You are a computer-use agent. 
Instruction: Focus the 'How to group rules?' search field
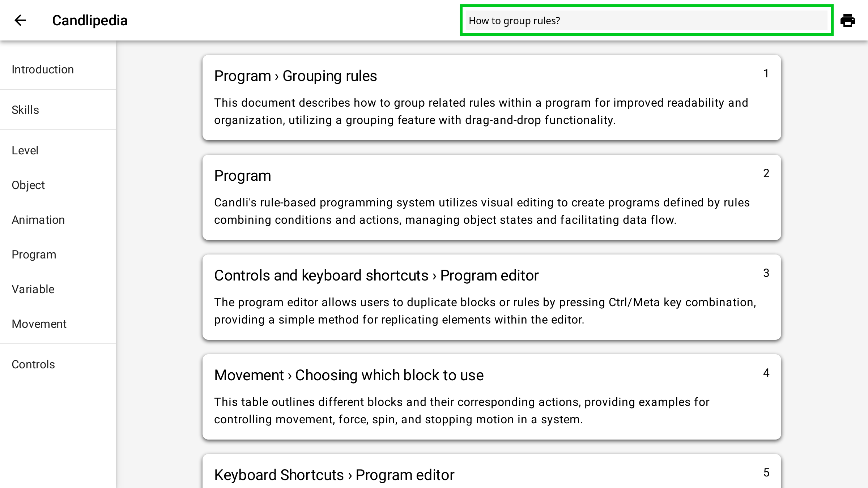(x=646, y=21)
